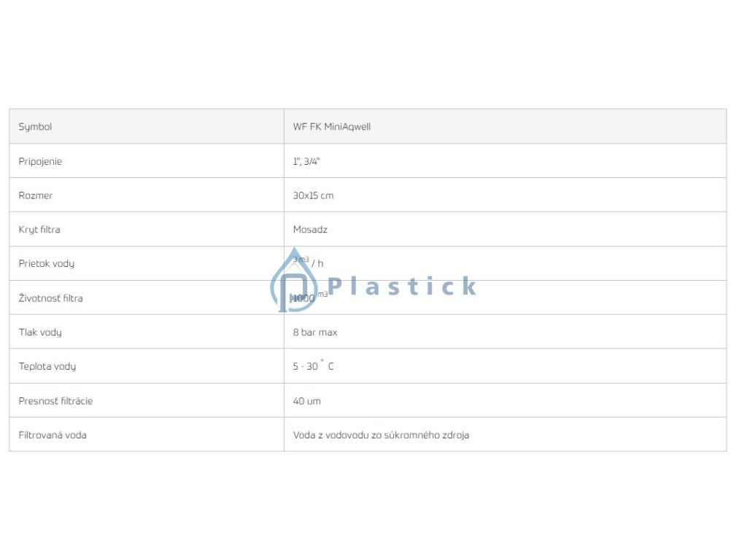
Task: Click the 40 um filtration value
Action: coord(307,401)
